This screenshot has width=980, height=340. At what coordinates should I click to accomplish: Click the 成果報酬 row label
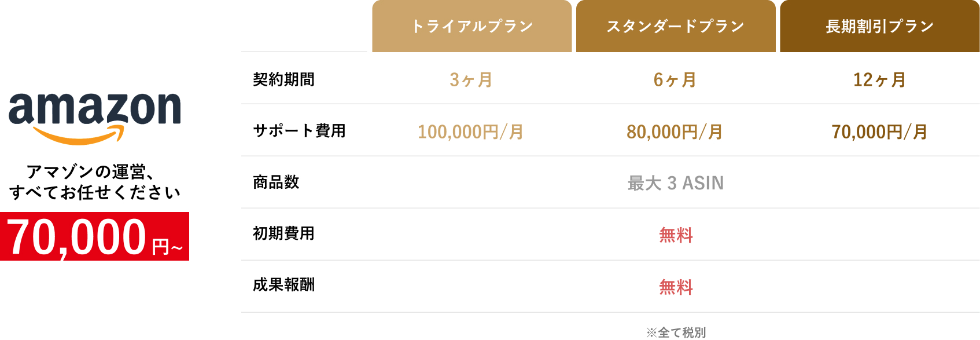coord(283,285)
